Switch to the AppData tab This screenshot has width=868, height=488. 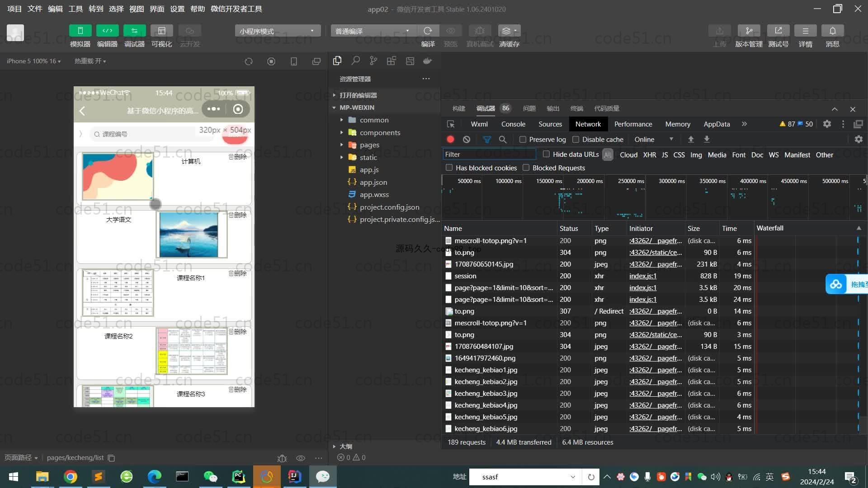pyautogui.click(x=717, y=124)
